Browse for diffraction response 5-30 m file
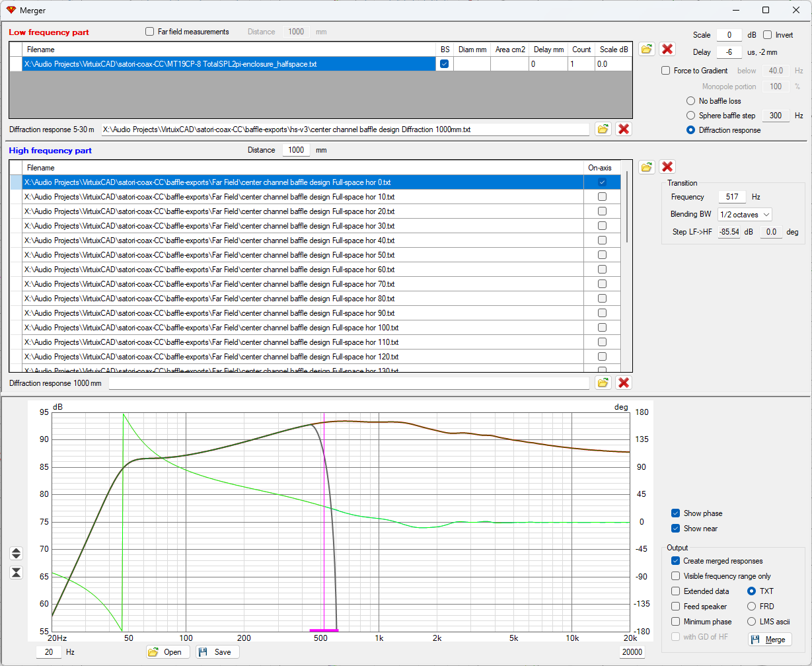 pyautogui.click(x=603, y=129)
